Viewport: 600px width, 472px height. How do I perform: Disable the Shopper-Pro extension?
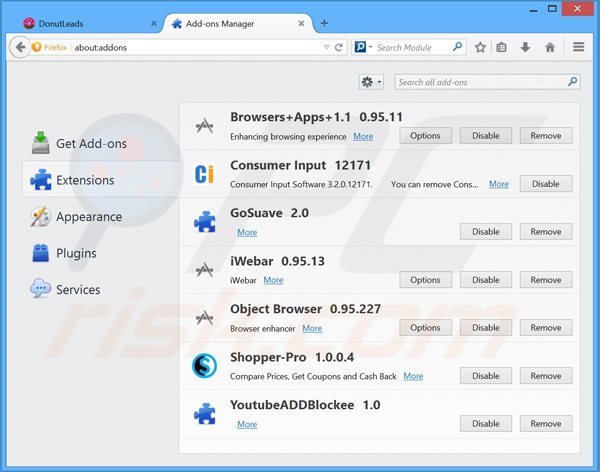[x=486, y=376]
